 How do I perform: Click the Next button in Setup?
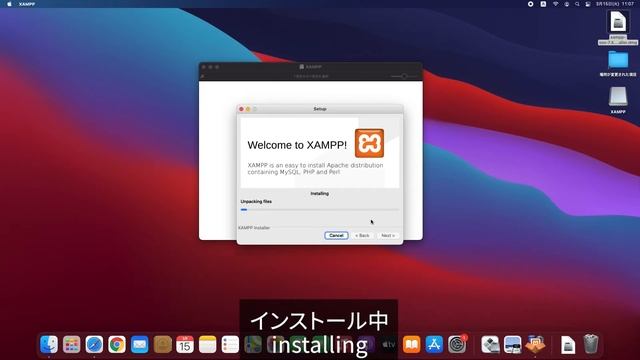pos(388,236)
